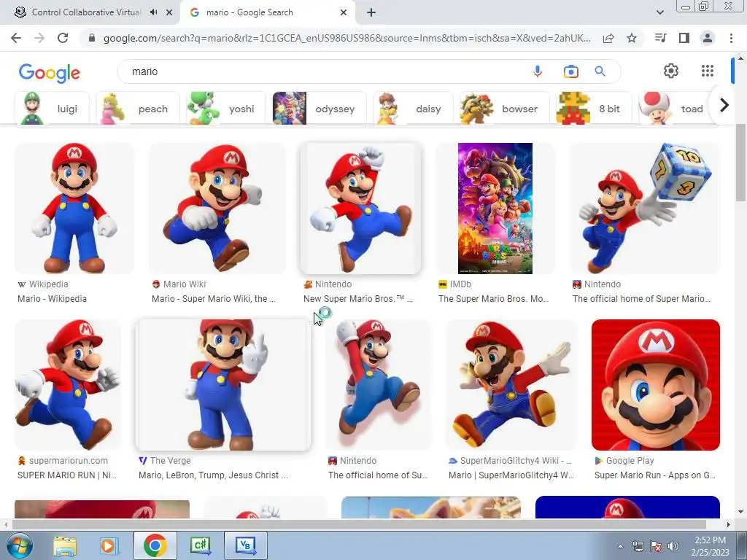This screenshot has height=560, width=747.
Task: Open the C# application in taskbar
Action: (200, 545)
